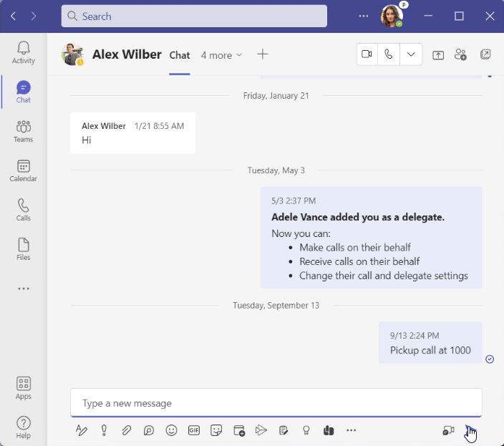Click the Hi message from Alex Wilber
This screenshot has height=446, width=504.
tap(132, 132)
